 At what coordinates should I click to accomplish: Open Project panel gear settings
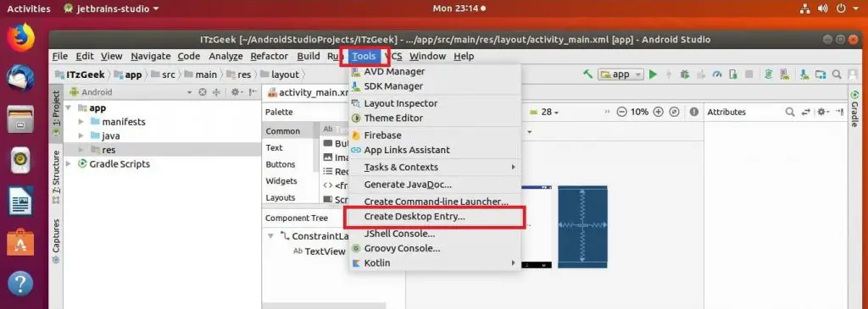(x=236, y=92)
